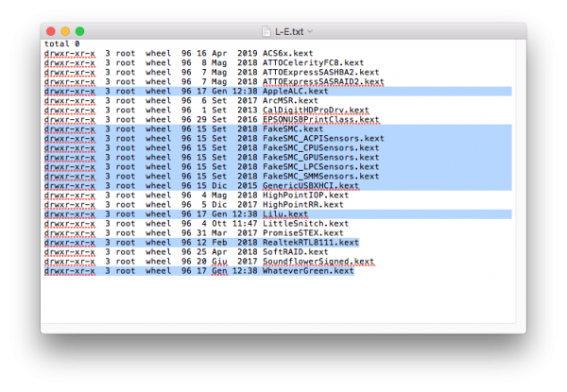Click the 12:38 time in Lilu row
This screenshot has width=567, height=392.
[x=245, y=214]
